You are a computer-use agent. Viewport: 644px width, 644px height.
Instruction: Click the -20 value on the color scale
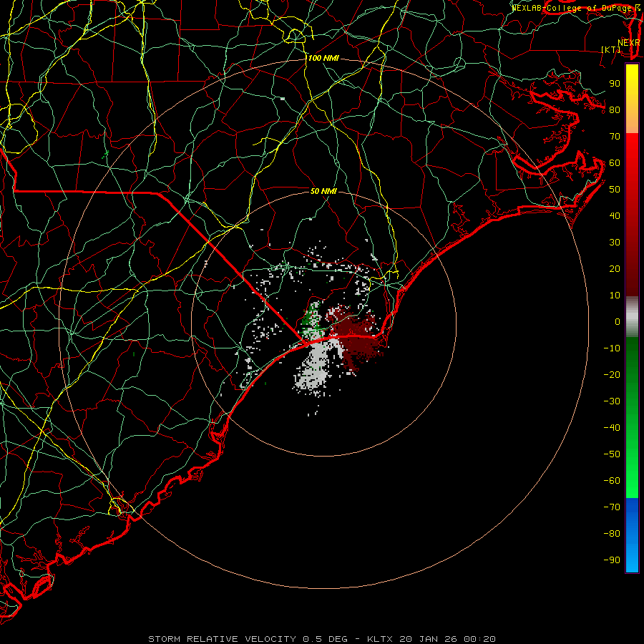[612, 374]
